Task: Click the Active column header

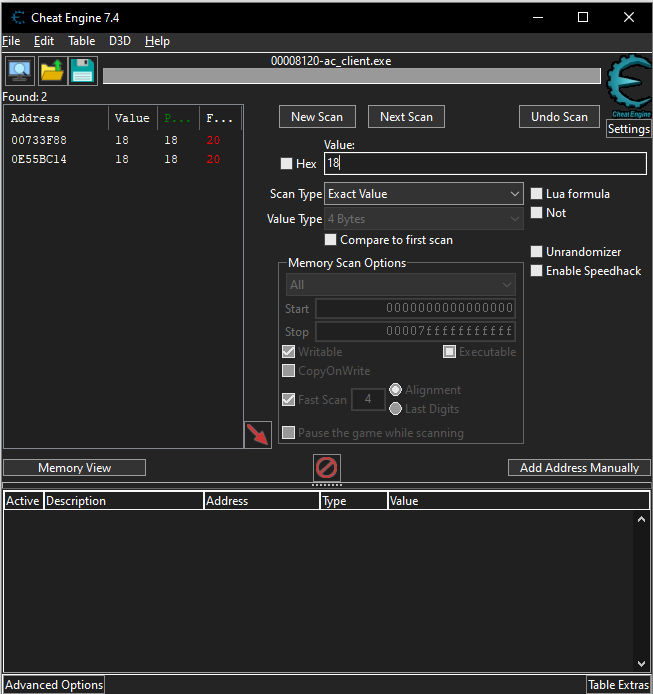Action: click(x=23, y=501)
